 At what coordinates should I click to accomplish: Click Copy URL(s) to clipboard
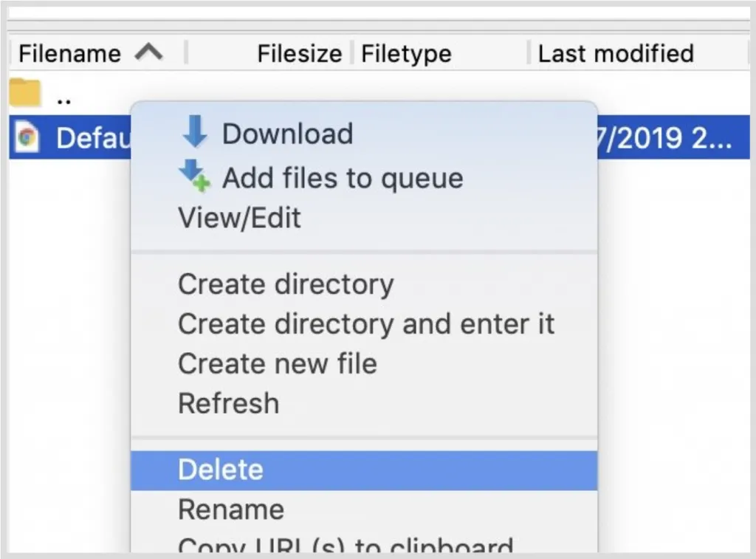[345, 546]
